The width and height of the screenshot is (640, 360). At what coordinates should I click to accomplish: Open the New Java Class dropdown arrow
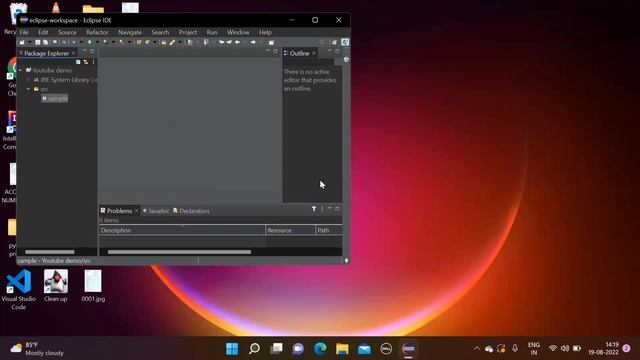tap(155, 42)
